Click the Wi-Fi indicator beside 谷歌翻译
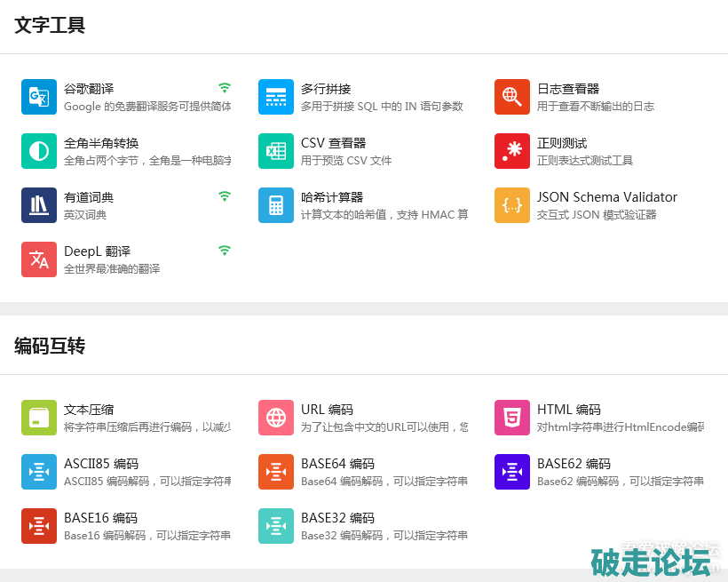The width and height of the screenshot is (728, 582). 225,88
